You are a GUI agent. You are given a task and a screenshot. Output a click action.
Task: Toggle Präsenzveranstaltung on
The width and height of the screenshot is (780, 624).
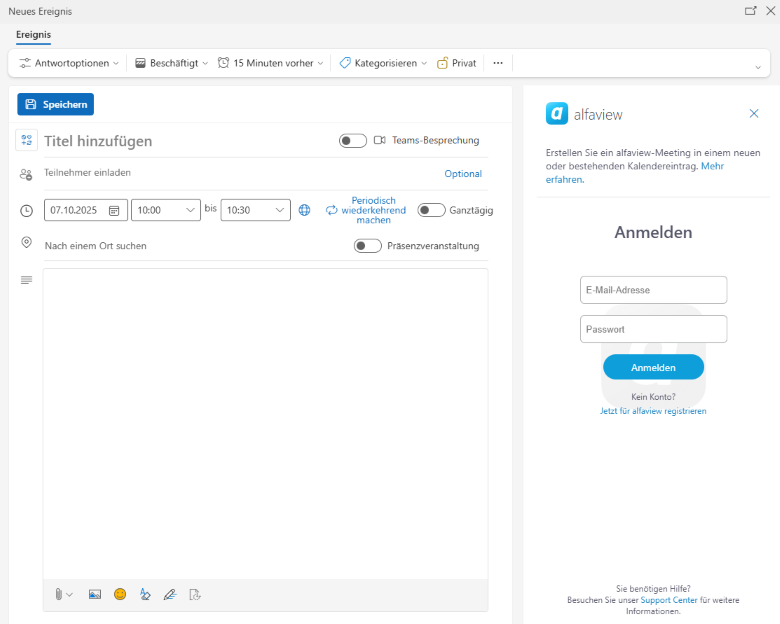367,246
